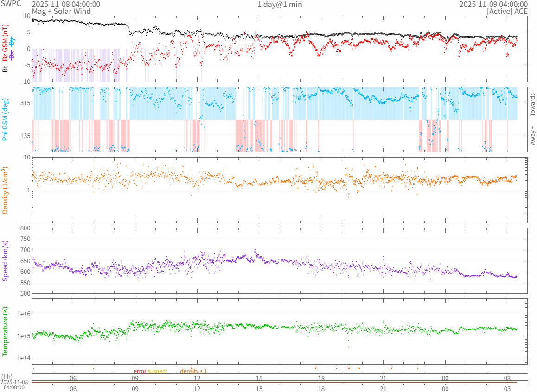Viewport: 537px width, 392px height.
Task: Click the brown timeline range bar
Action: pos(279,382)
